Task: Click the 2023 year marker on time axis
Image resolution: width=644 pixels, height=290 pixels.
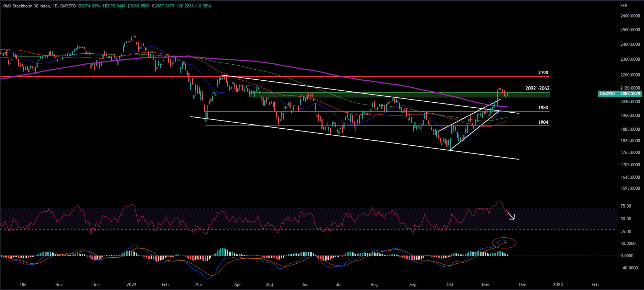Action: tap(558, 285)
